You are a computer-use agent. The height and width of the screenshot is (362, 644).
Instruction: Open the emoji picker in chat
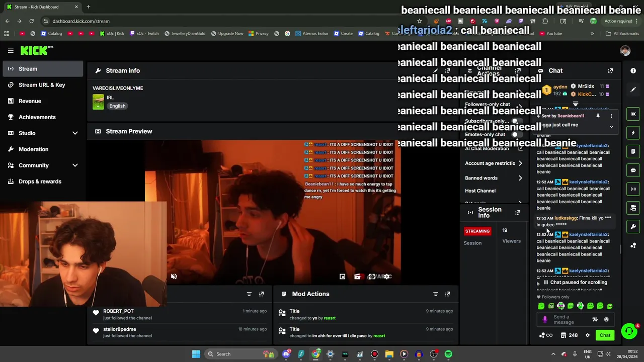coord(606,320)
